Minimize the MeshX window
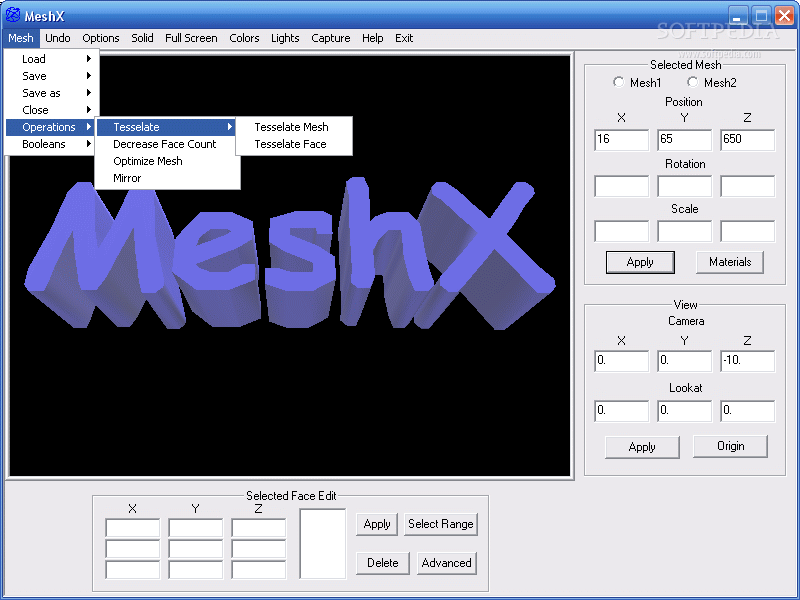The width and height of the screenshot is (800, 600). [737, 15]
